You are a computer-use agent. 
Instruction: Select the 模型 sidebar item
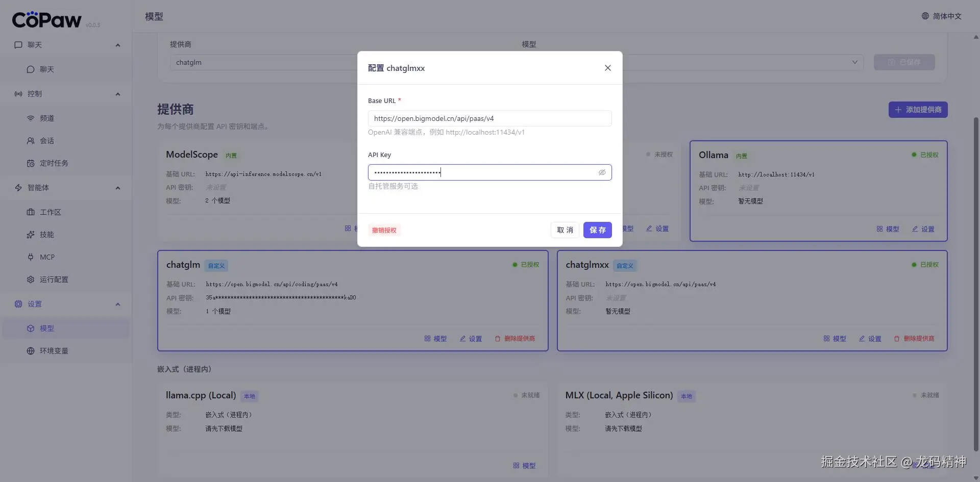click(x=66, y=328)
